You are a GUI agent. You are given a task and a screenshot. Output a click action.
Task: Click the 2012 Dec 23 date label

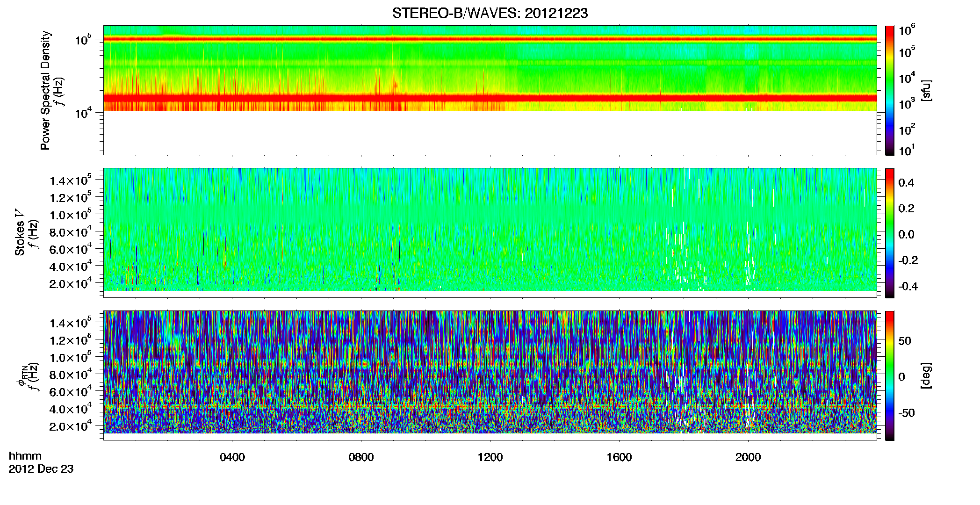coord(41,469)
